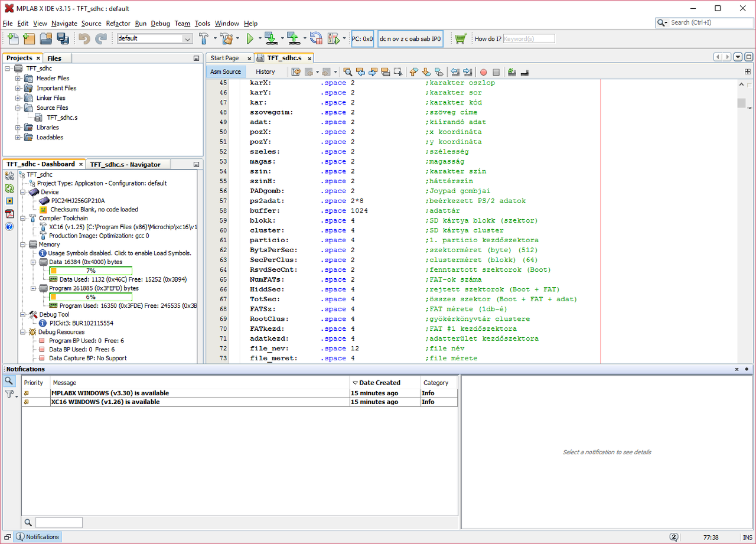Click the Refresh Debug Tool Status icon
This screenshot has width=756, height=544.
pyautogui.click(x=9, y=188)
